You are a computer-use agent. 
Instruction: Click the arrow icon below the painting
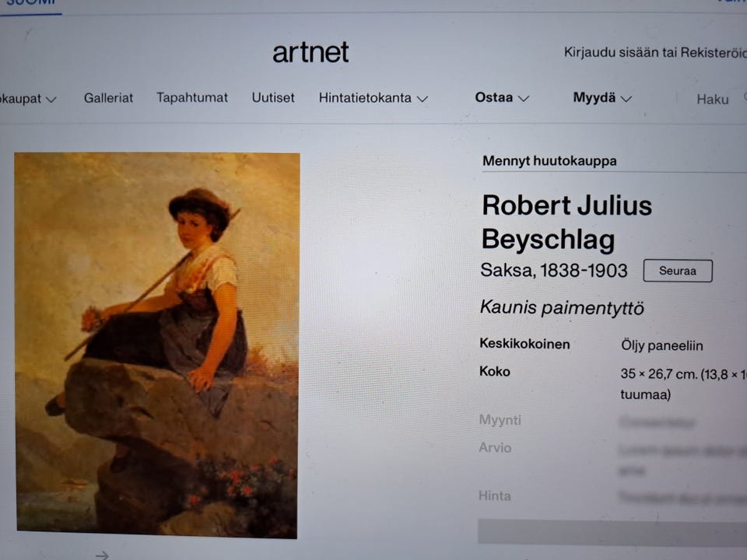(x=102, y=555)
